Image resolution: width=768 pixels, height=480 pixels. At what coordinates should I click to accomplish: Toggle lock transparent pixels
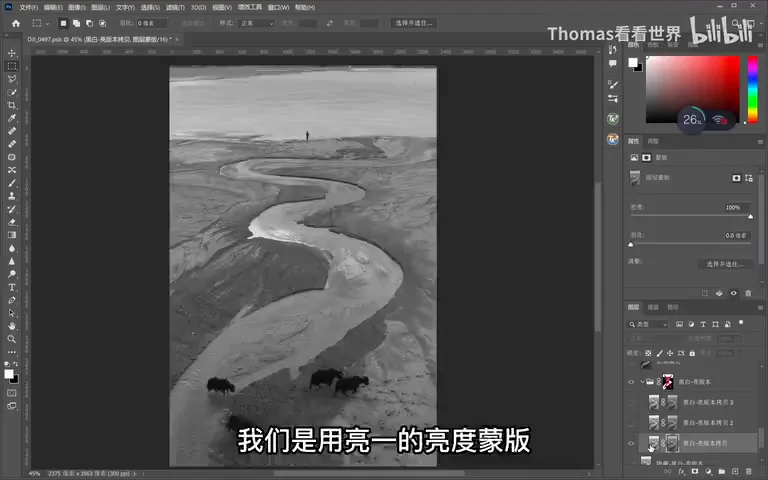pyautogui.click(x=648, y=353)
